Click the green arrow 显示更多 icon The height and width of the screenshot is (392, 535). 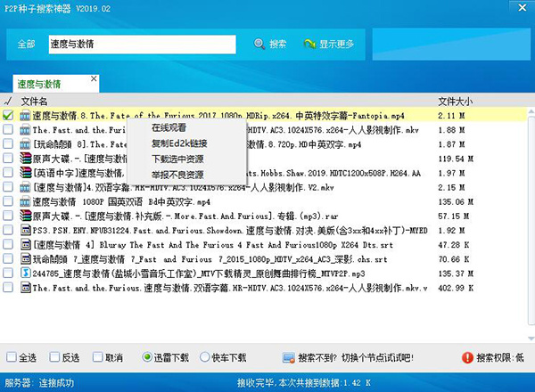point(309,44)
